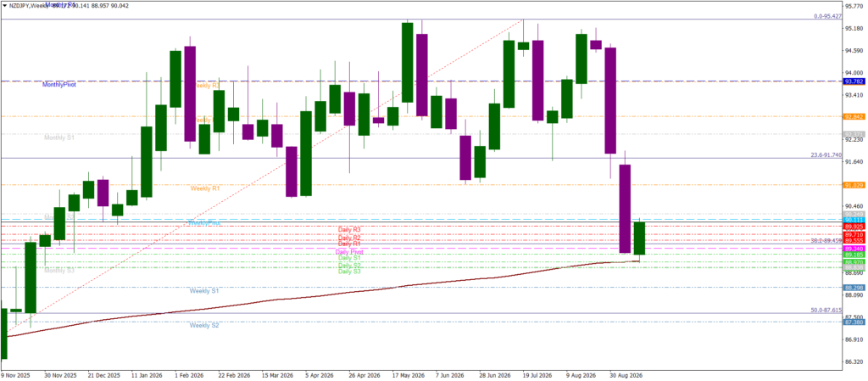The image size is (868, 381).
Task: Select the MonthlyPivot line label
Action: (x=58, y=86)
